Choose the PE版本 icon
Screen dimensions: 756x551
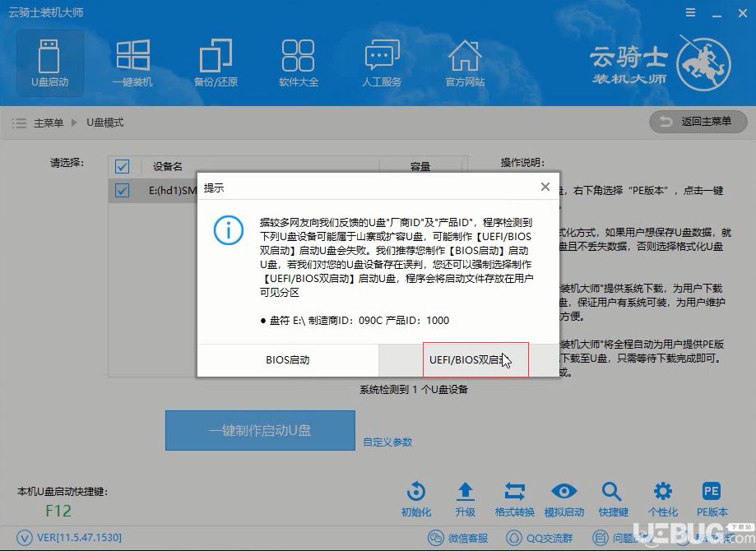coord(712,491)
